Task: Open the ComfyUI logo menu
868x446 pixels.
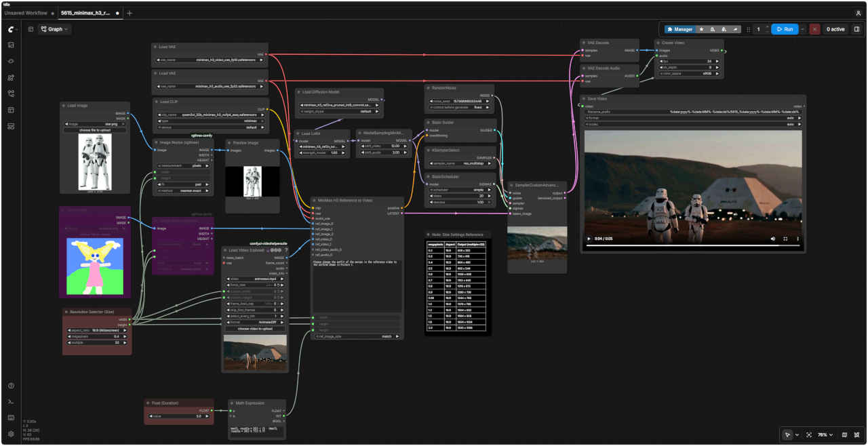Action: click(x=11, y=29)
